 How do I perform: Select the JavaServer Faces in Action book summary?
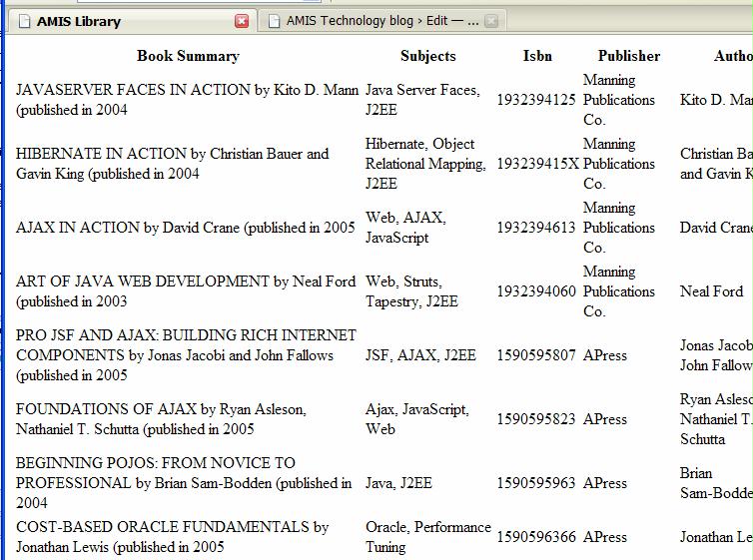coord(187,100)
